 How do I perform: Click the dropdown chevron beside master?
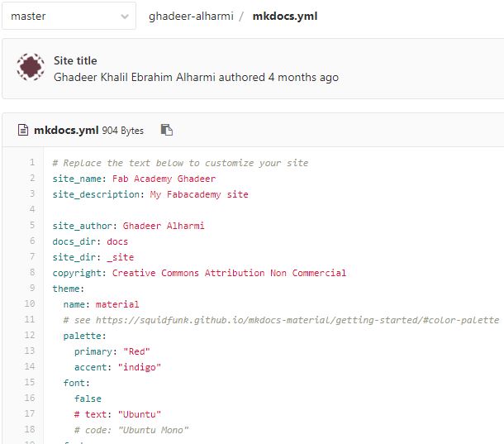point(124,16)
